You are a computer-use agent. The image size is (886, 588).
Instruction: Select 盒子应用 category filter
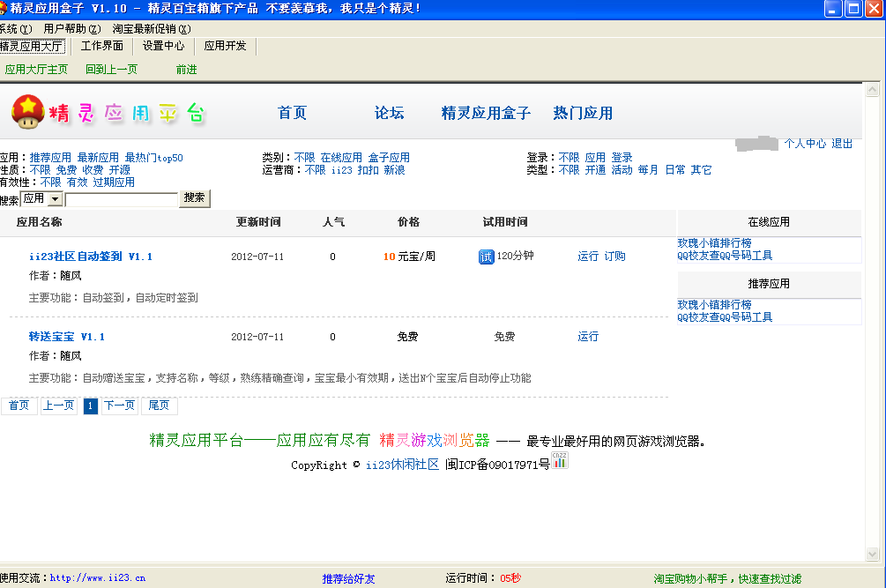click(389, 158)
